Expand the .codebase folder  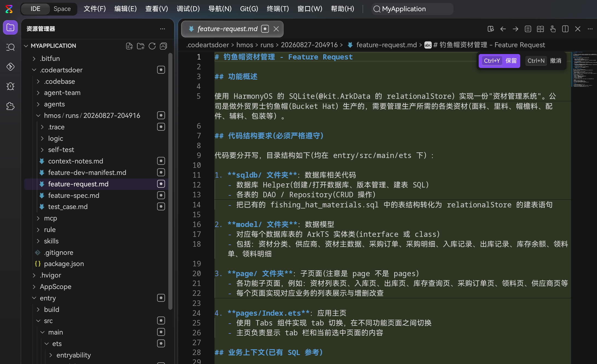pos(38,81)
